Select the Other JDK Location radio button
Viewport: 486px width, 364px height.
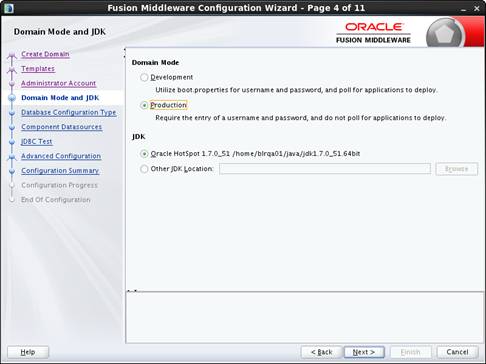click(144, 169)
